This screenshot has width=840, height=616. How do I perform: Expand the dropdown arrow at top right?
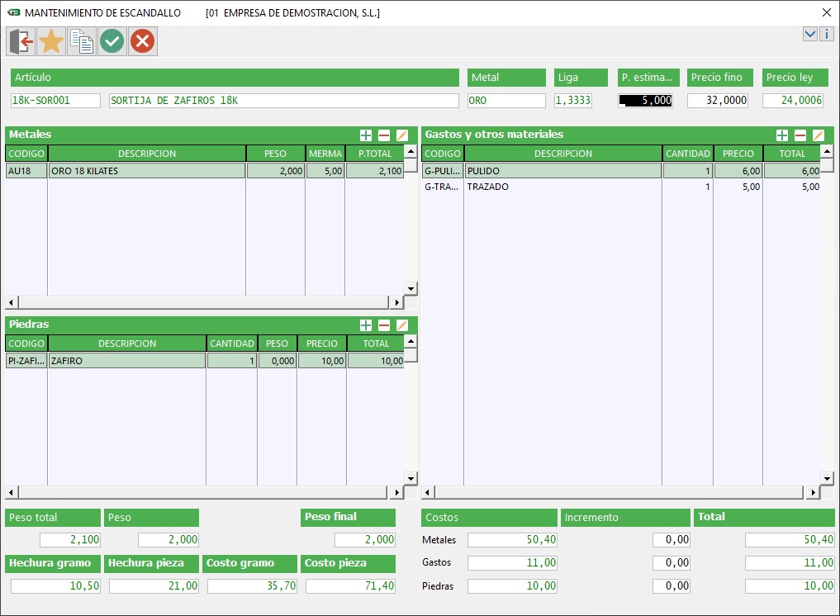[x=810, y=34]
